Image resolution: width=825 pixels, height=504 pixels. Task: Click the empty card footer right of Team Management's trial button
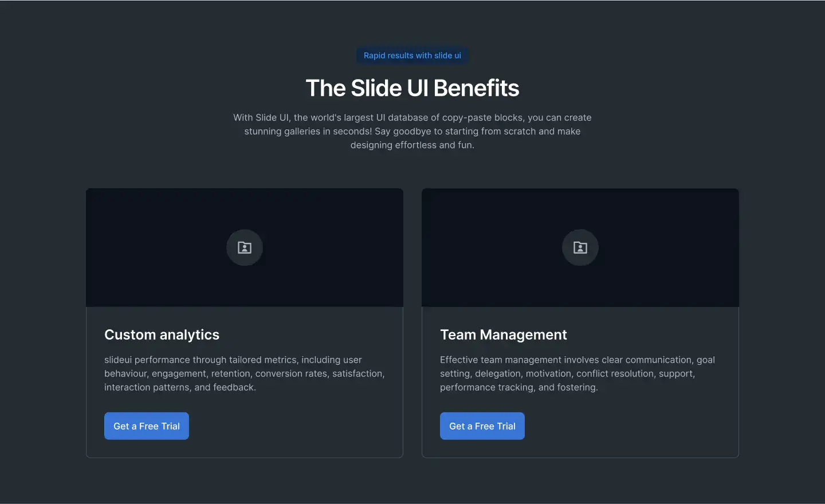(630, 426)
